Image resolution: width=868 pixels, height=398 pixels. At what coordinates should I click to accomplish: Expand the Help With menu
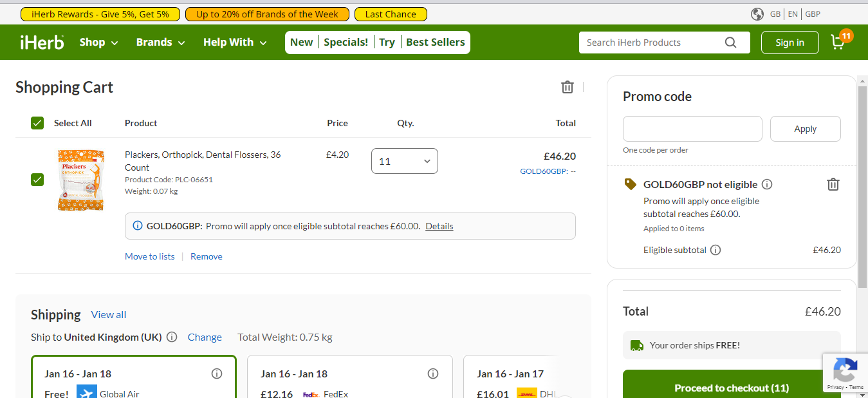235,42
